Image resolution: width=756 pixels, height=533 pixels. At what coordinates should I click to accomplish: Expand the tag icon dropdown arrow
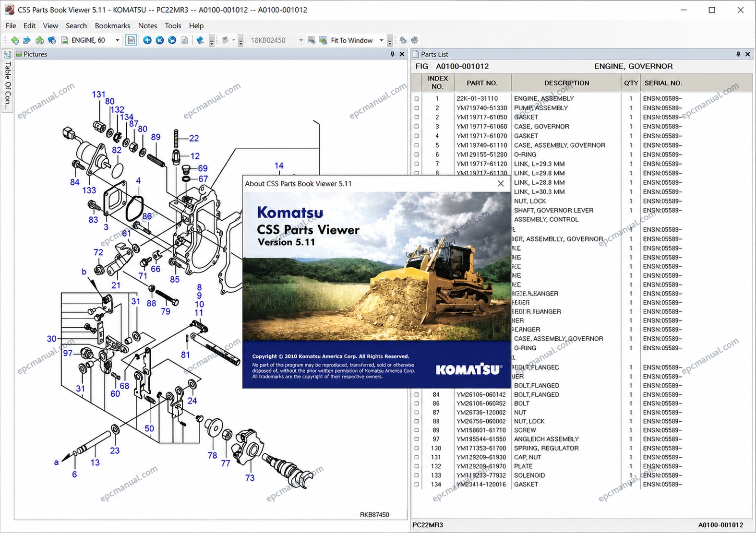(234, 40)
